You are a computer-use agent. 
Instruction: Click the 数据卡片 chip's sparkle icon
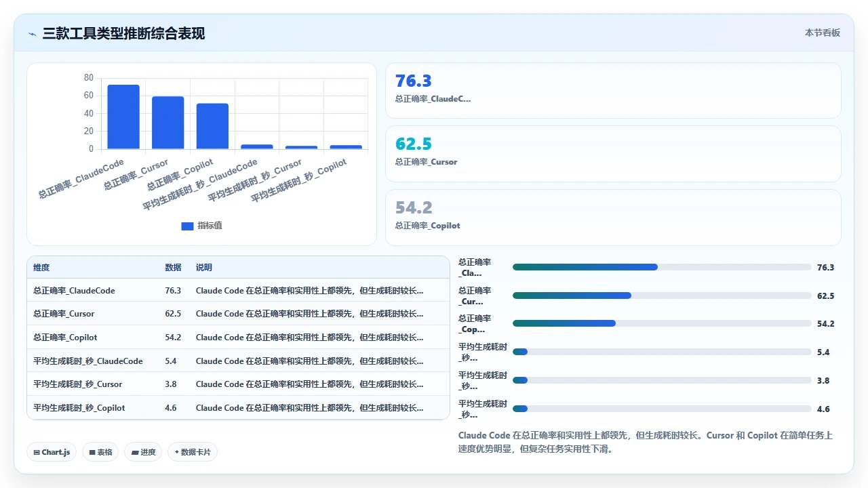pyautogui.click(x=177, y=452)
